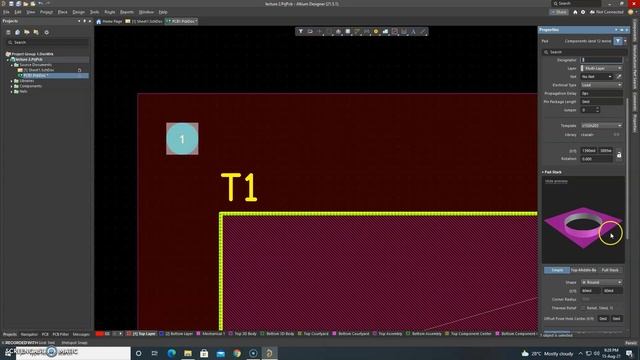
Task: Click the Panels button at bottom right
Action: click(631, 343)
